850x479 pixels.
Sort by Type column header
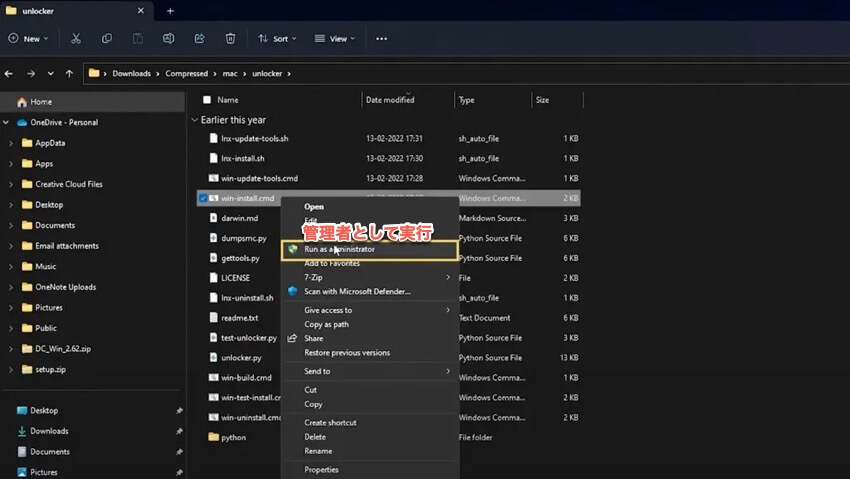467,100
